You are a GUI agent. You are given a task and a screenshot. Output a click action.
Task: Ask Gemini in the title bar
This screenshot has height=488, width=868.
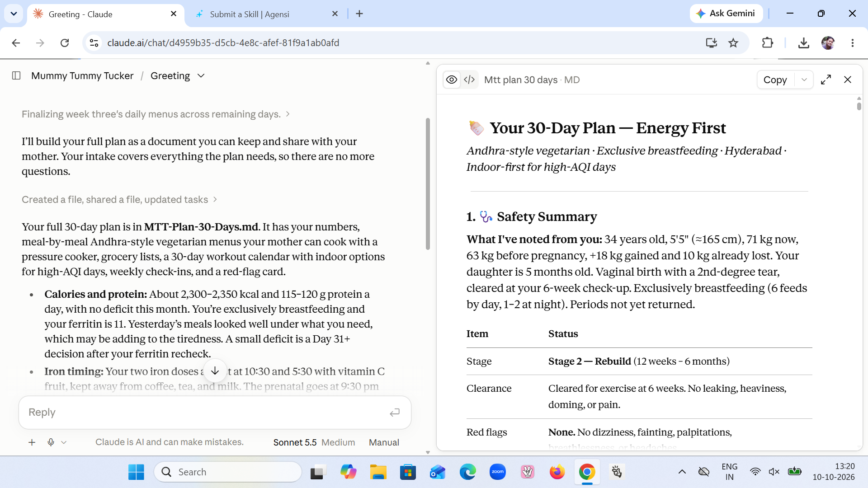(726, 14)
